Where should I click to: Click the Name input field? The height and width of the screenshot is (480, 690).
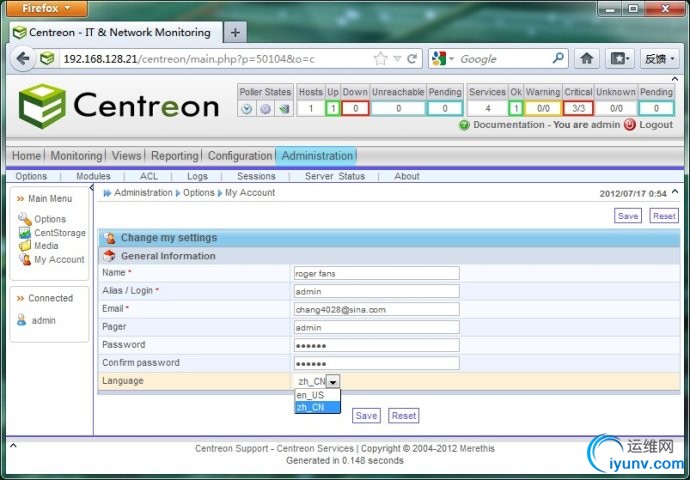(377, 273)
